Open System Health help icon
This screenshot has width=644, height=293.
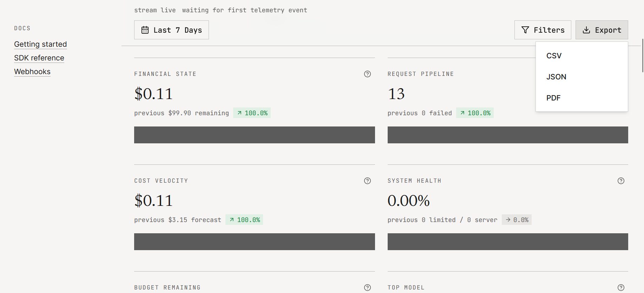point(621,181)
